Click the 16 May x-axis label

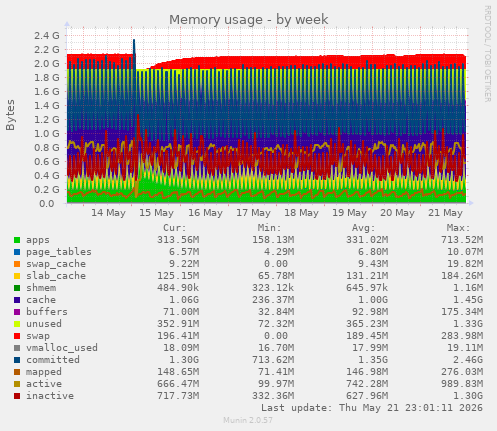(205, 213)
